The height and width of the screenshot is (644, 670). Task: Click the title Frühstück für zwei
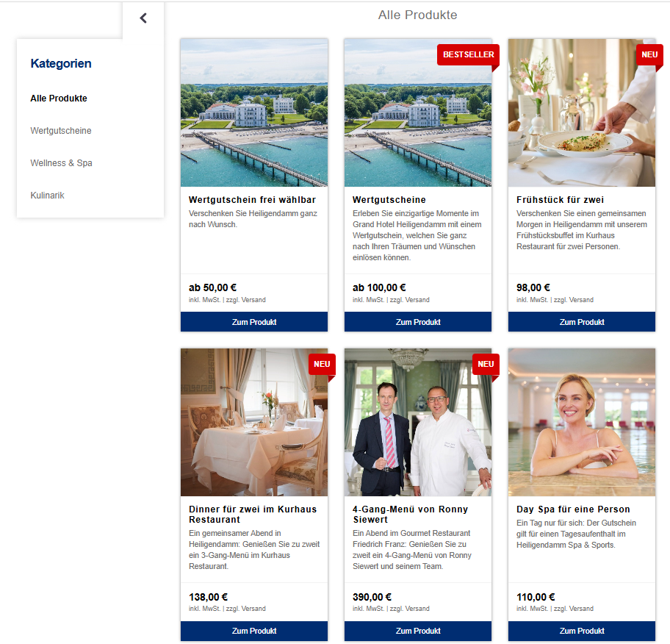coord(561,200)
